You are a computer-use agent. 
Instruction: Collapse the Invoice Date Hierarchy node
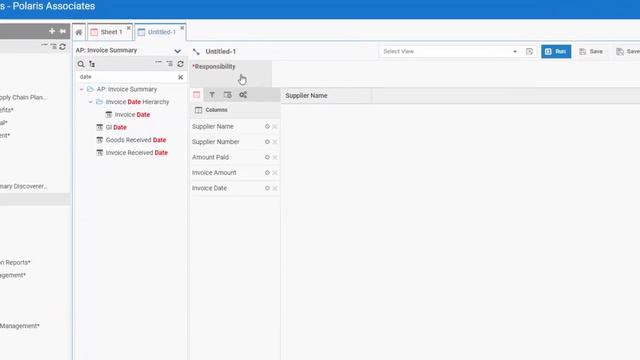(90, 102)
